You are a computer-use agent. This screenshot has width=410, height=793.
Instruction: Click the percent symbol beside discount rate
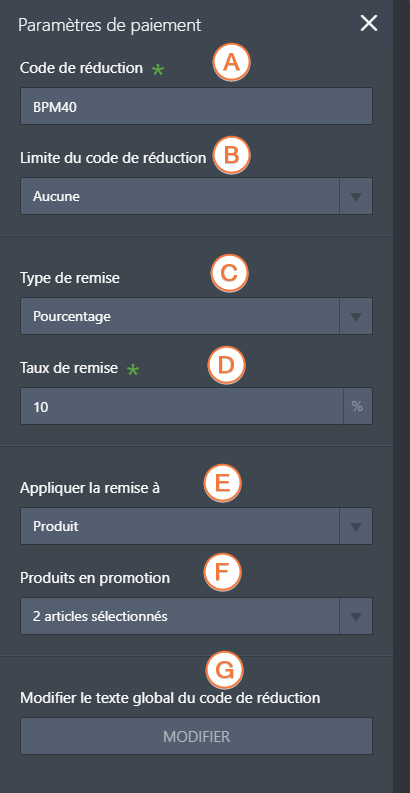(x=357, y=406)
